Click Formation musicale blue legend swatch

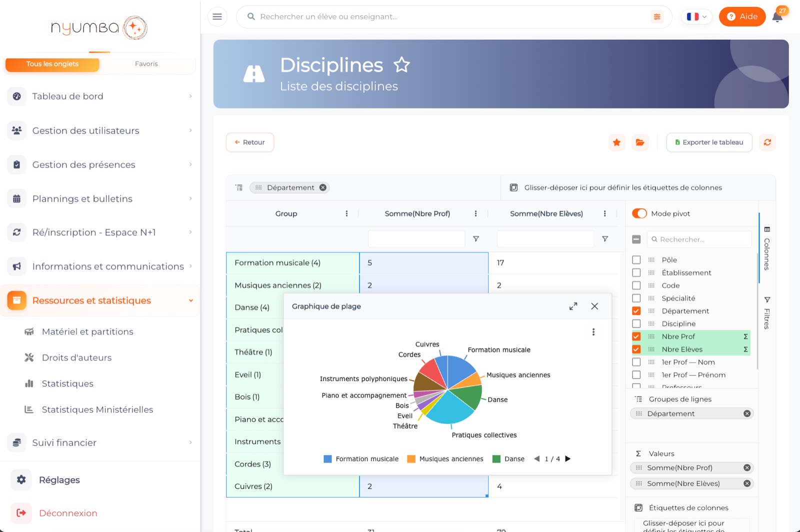tap(328, 459)
